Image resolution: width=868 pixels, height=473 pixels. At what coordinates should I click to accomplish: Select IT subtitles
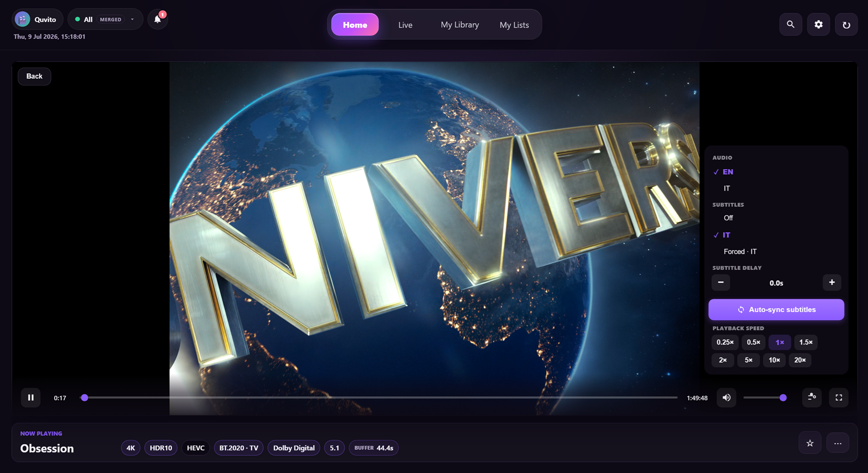(776, 235)
